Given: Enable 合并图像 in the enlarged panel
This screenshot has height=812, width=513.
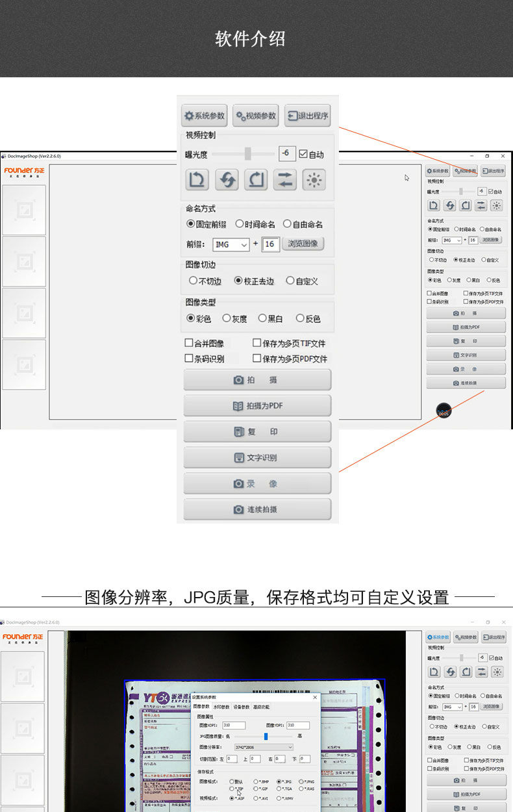Looking at the screenshot, I should 189,343.
